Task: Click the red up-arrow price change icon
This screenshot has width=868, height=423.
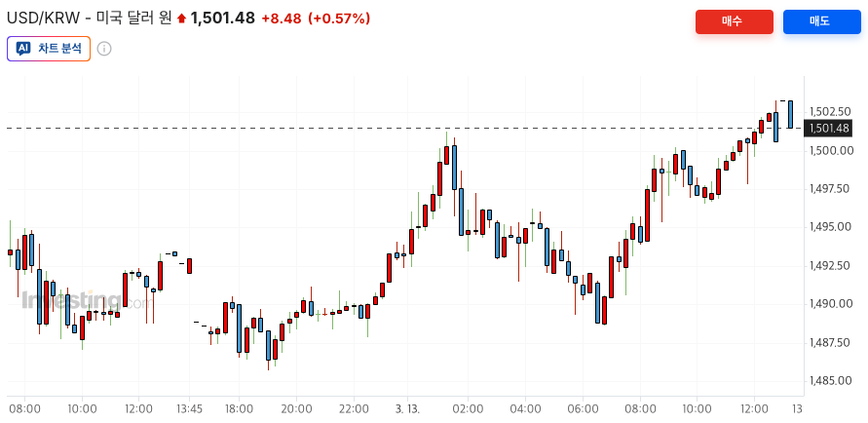Action: pyautogui.click(x=181, y=19)
